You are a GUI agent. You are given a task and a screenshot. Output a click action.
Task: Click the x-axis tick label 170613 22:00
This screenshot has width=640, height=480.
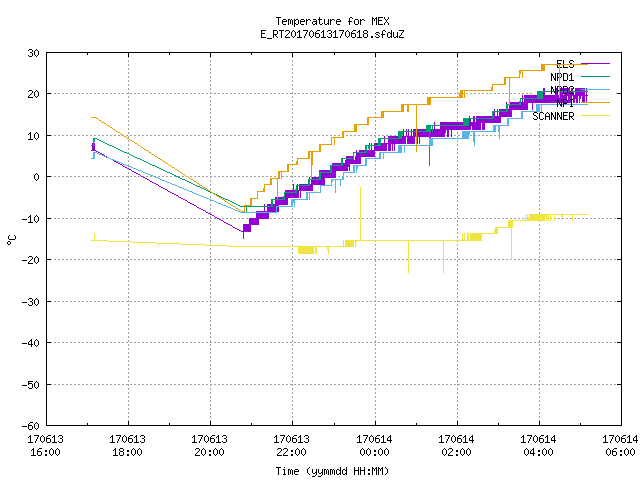click(292, 446)
